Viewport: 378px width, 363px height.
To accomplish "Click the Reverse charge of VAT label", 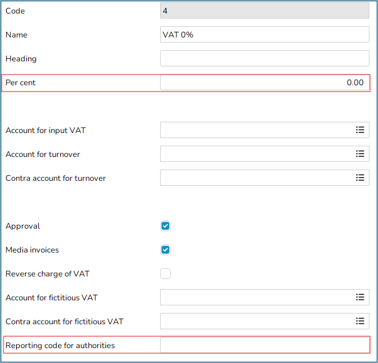I will (48, 274).
